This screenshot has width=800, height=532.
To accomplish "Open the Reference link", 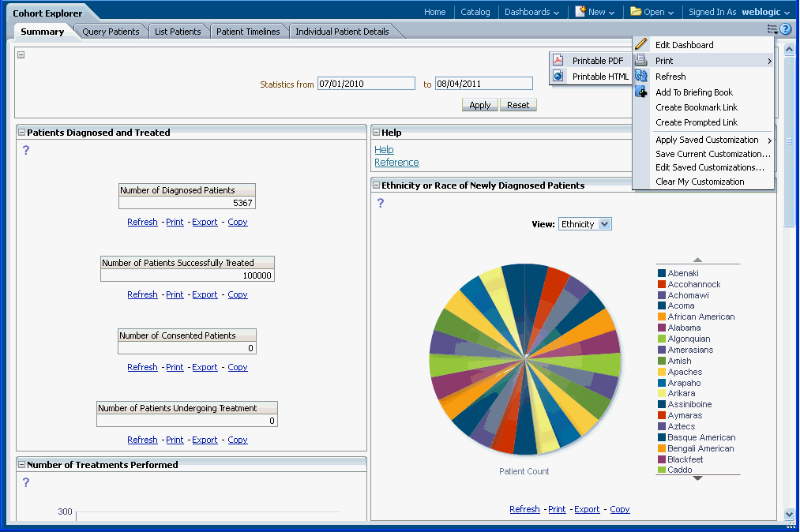I will tap(396, 162).
